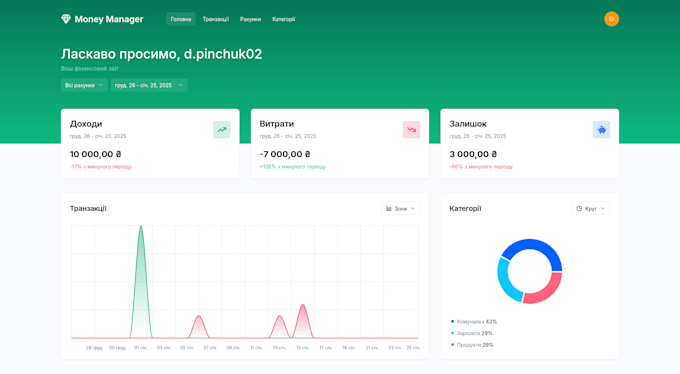
Task: Click the +126% з минулого періоду text
Action: (x=293, y=167)
